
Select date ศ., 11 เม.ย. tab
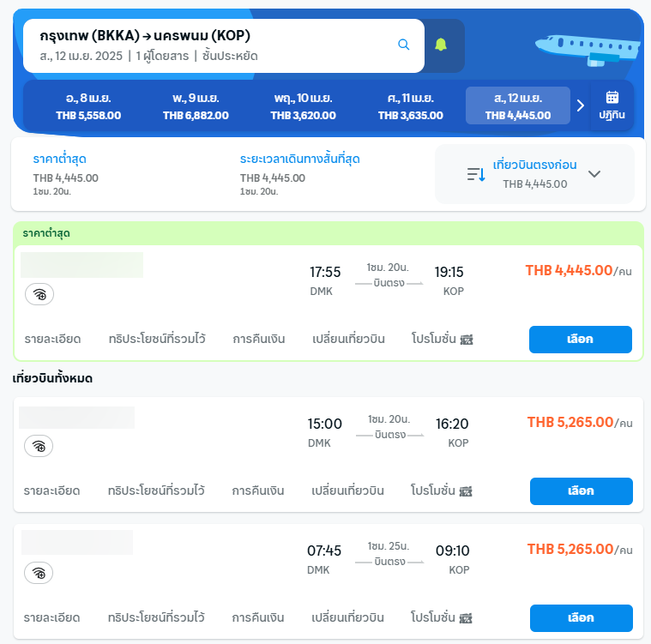click(x=411, y=106)
